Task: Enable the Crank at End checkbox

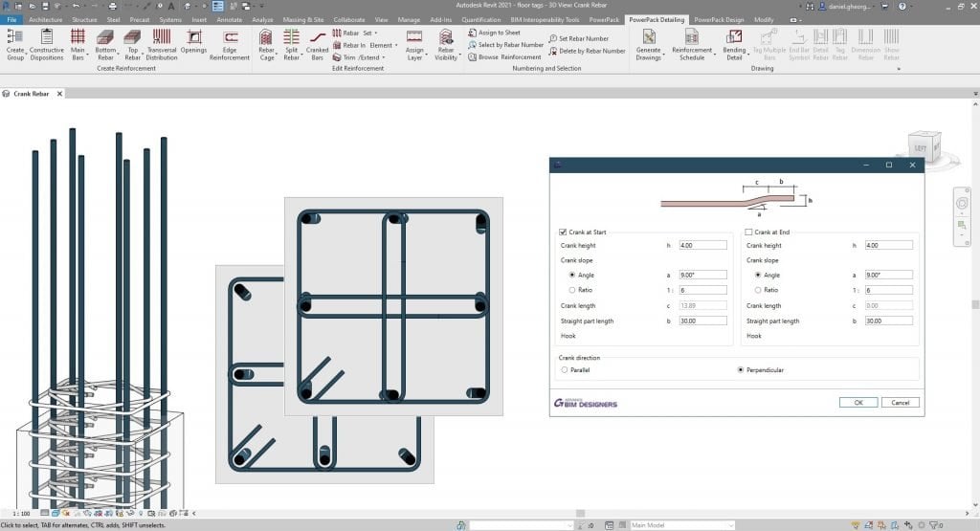Action: tap(748, 232)
